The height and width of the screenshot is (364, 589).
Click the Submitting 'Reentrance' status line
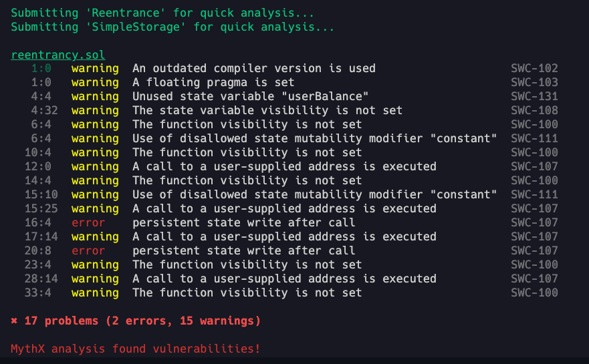pos(162,13)
